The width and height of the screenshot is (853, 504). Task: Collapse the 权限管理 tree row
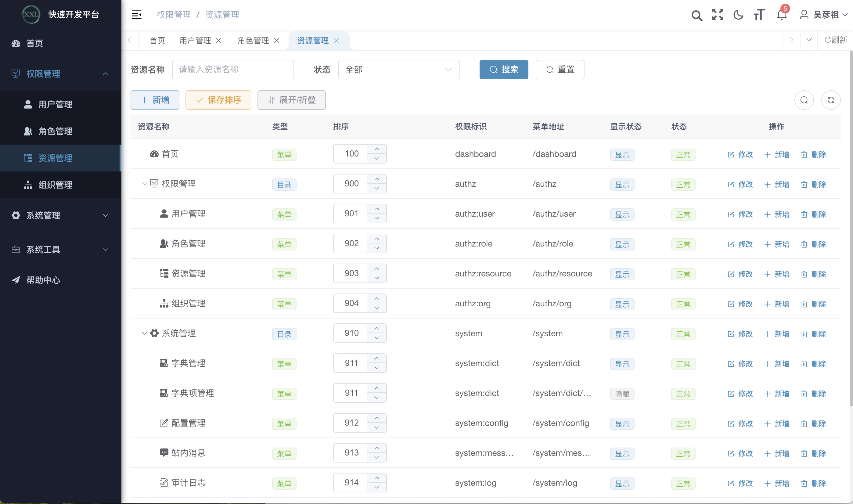click(x=144, y=184)
